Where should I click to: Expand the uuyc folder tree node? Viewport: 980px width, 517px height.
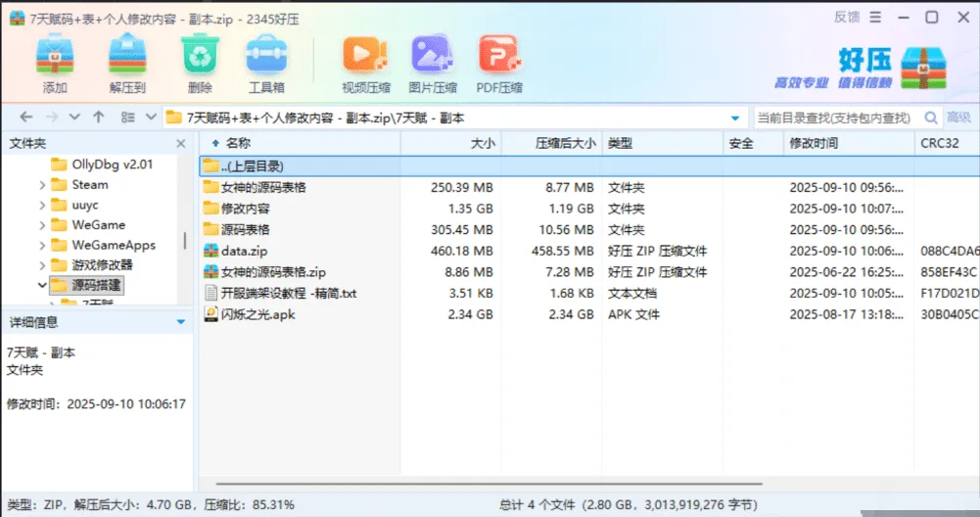[x=42, y=205]
